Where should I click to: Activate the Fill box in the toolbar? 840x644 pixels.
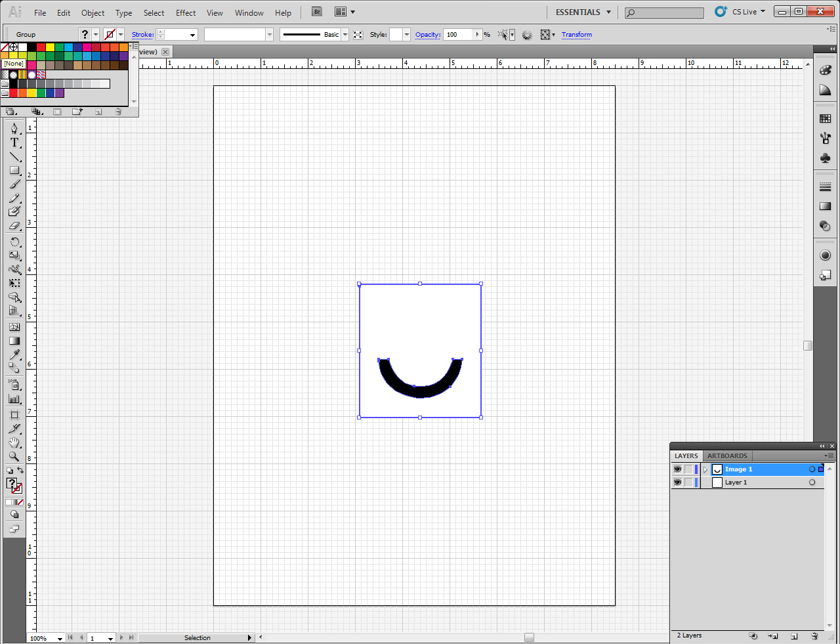(11, 484)
